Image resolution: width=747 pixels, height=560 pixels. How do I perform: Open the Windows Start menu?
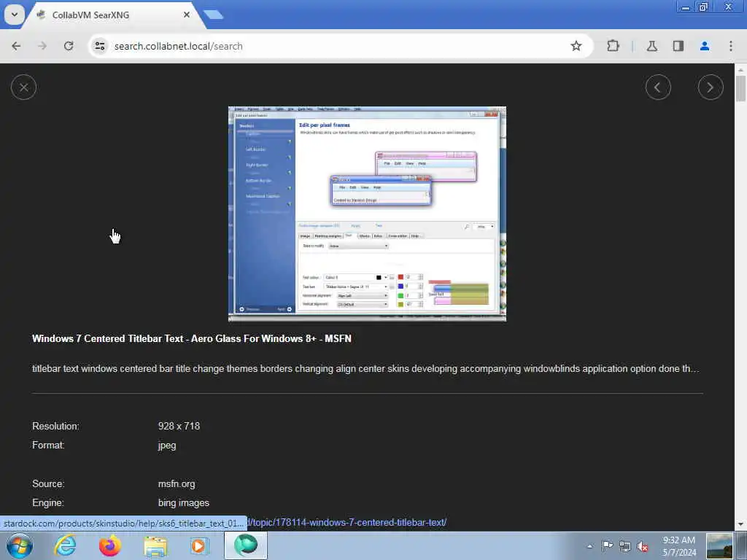pos(20,545)
